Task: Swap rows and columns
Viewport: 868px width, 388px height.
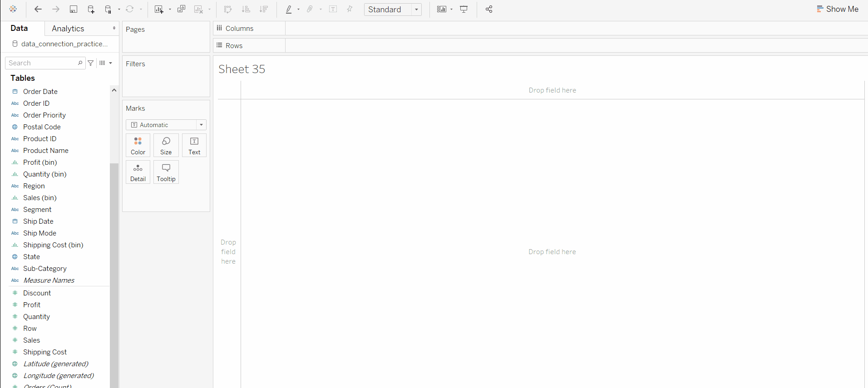Action: coord(228,9)
